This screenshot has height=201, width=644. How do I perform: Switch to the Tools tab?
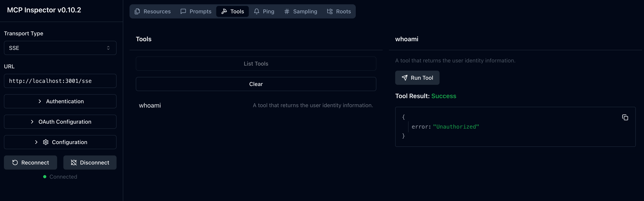pos(232,12)
